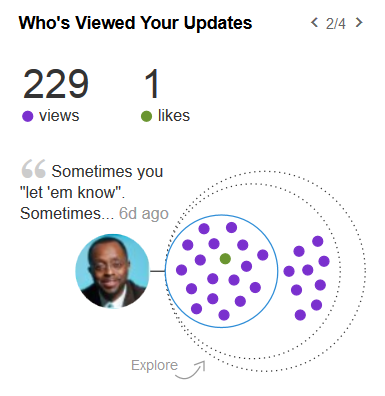
Task: Open the 1 likes count
Action: point(152,84)
